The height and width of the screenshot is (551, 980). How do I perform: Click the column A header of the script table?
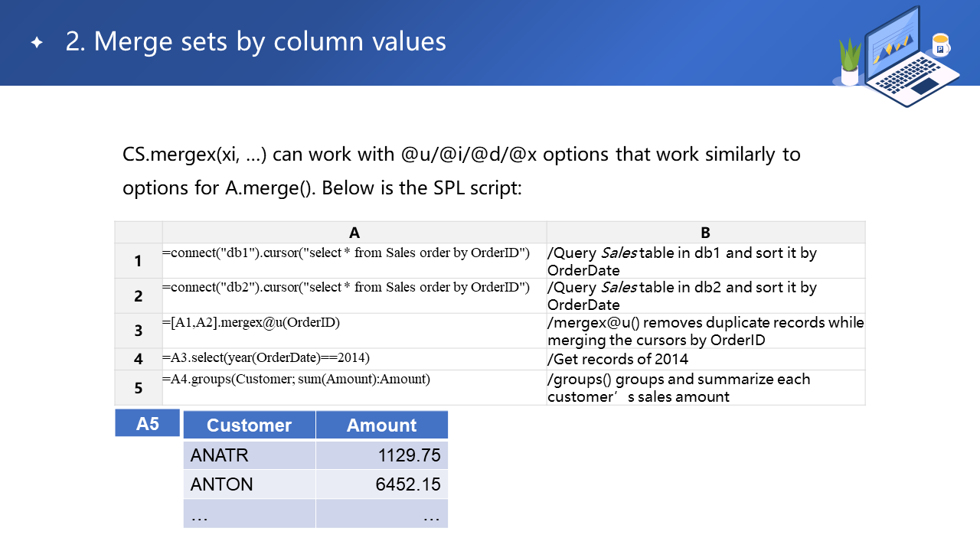point(354,233)
